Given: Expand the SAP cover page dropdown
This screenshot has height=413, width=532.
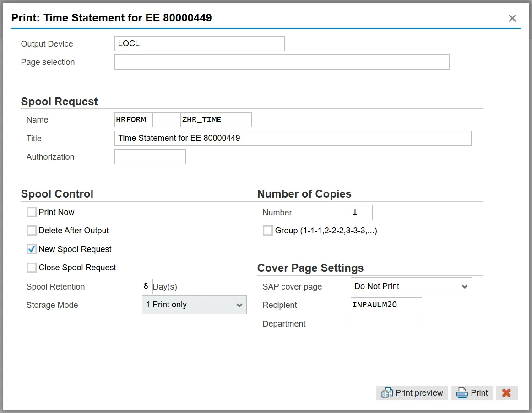Looking at the screenshot, I should click(x=411, y=287).
